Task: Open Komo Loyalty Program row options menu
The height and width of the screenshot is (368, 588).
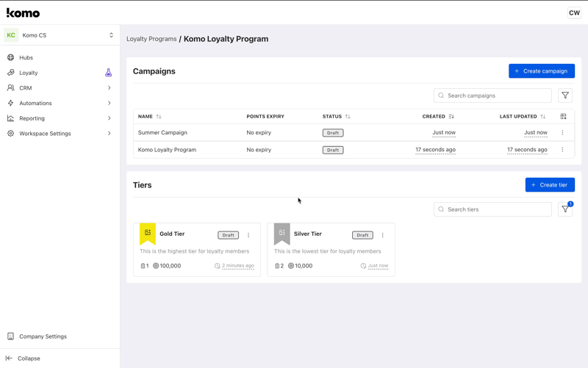Action: [x=562, y=150]
